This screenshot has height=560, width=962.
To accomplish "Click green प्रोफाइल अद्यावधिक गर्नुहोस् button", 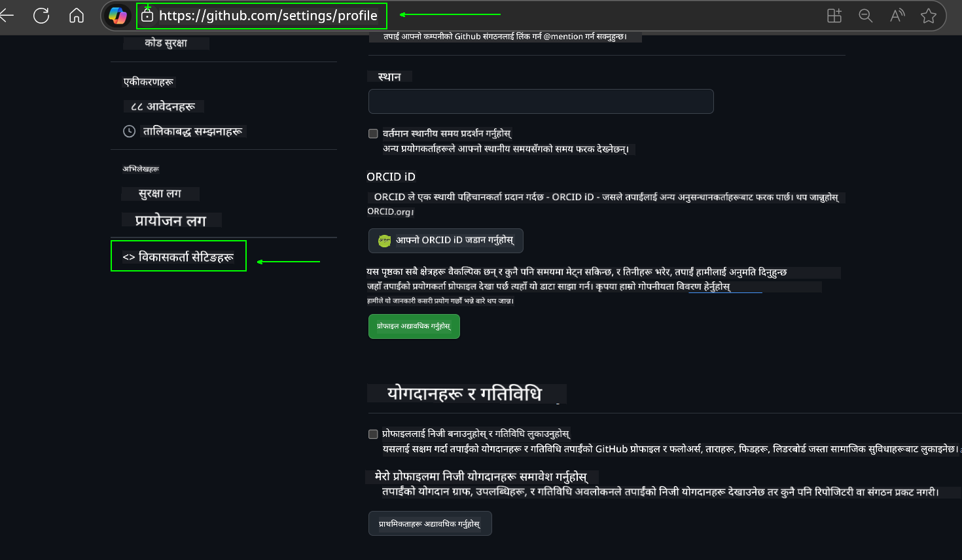I will coord(414,326).
